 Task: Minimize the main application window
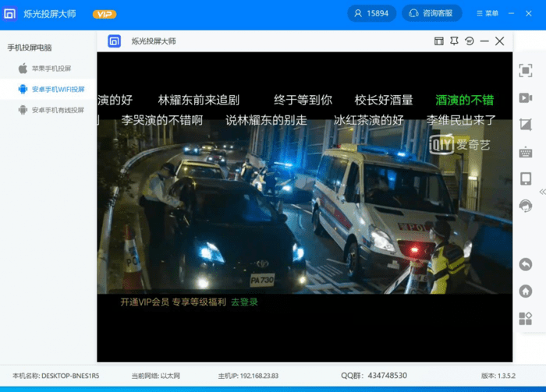[x=511, y=13]
